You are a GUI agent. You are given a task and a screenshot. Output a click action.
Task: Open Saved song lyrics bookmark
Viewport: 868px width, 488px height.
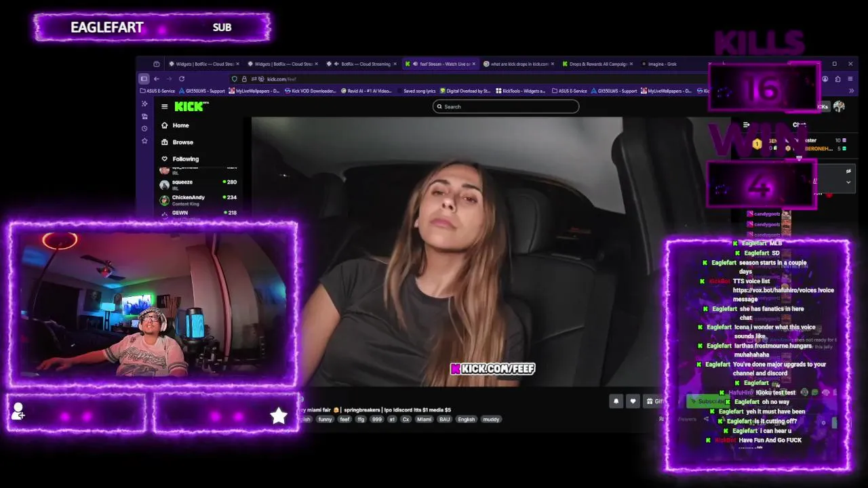416,91
